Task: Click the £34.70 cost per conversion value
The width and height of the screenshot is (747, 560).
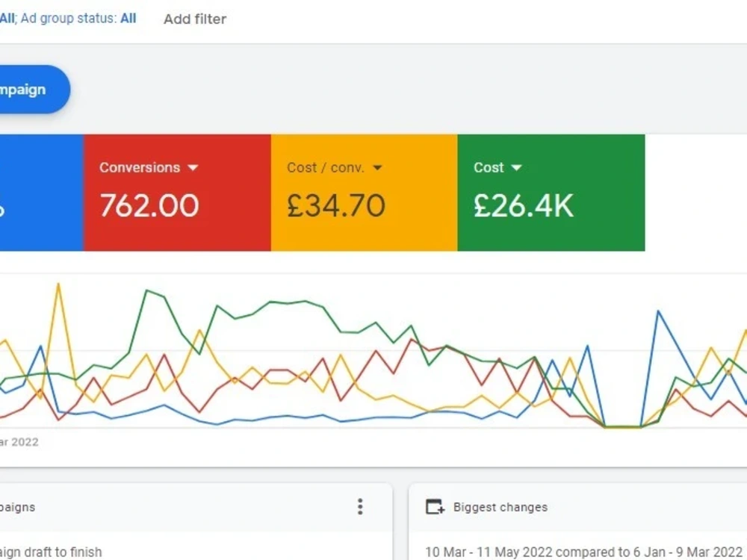Action: (x=336, y=206)
